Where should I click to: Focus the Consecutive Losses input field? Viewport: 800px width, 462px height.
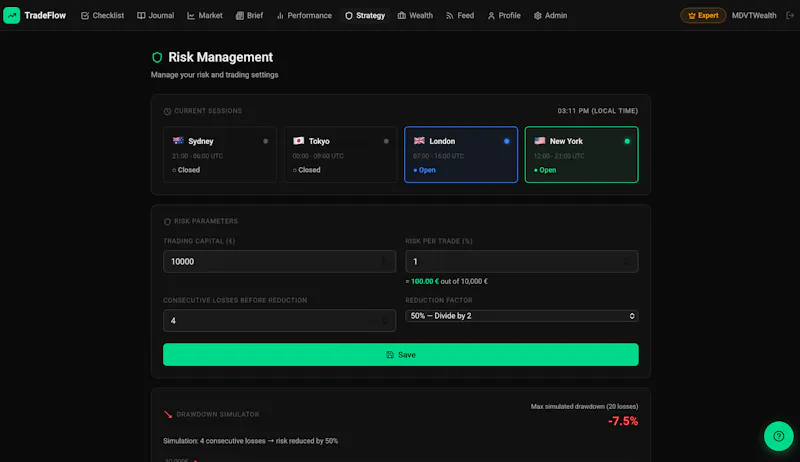[280, 321]
